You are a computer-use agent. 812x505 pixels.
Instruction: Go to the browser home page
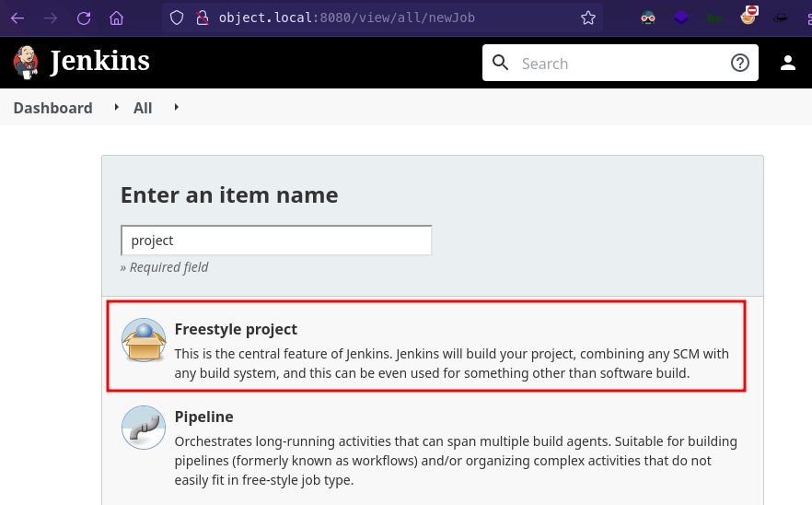tap(116, 18)
